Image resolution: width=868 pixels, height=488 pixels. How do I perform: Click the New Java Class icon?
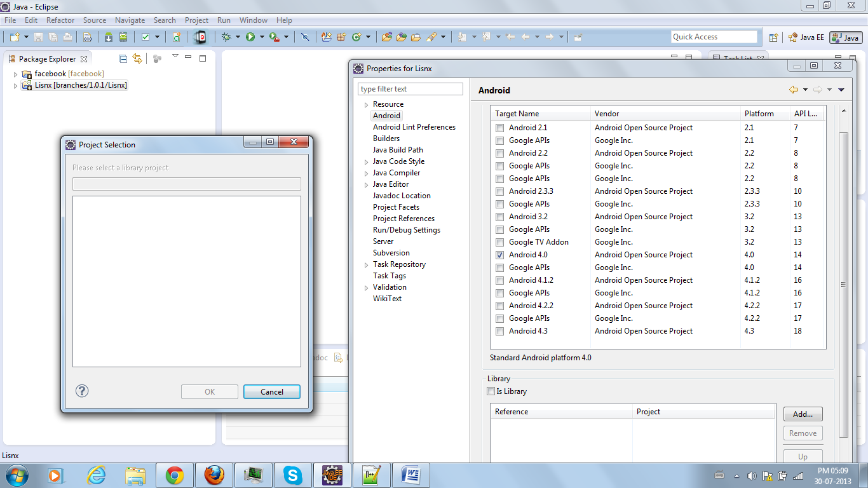tap(356, 37)
